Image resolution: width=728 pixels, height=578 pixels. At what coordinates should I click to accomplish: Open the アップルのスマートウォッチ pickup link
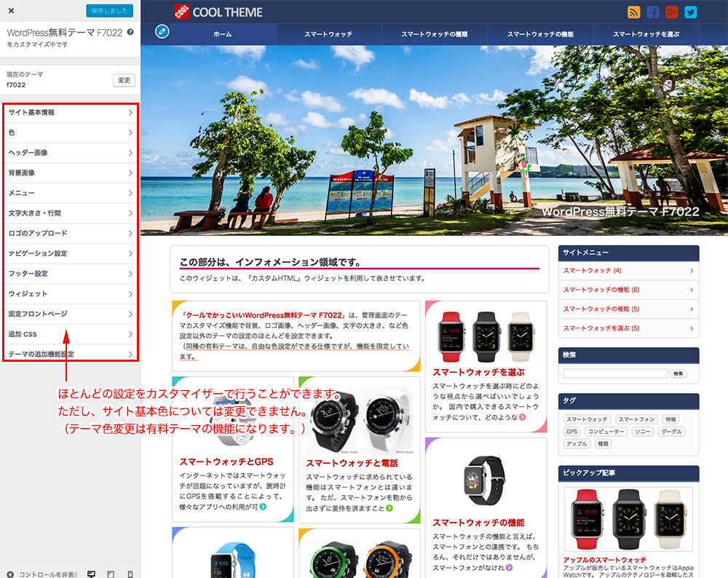tap(604, 560)
